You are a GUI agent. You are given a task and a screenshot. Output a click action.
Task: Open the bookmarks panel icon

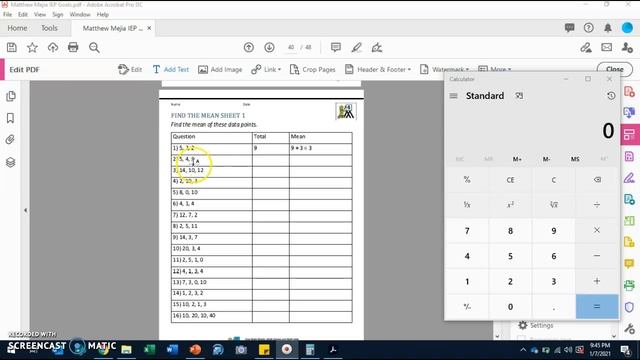click(x=11, y=118)
